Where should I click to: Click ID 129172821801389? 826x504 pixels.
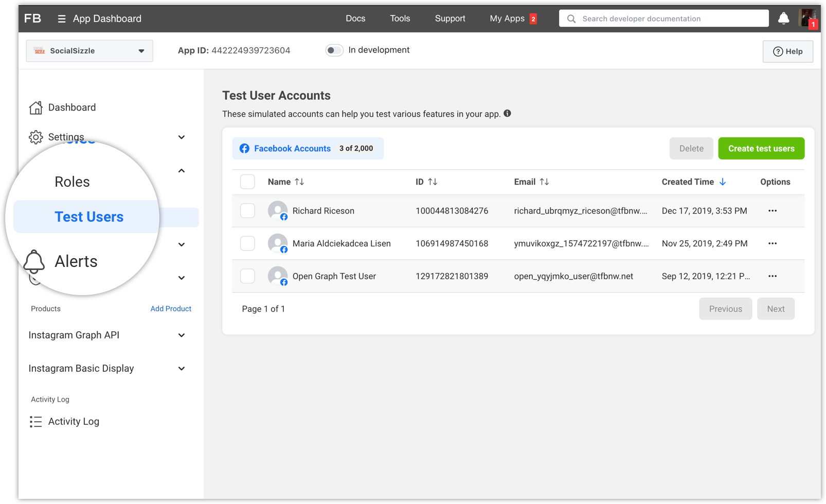click(452, 276)
